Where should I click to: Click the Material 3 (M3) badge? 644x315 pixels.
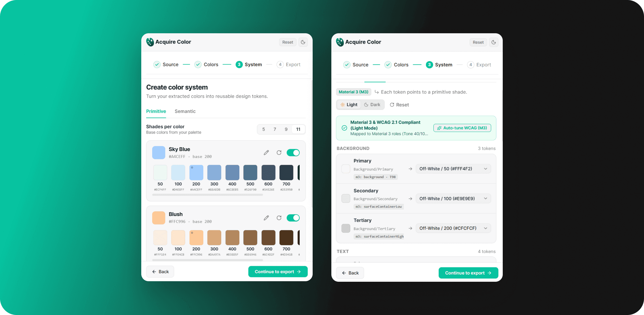(x=353, y=92)
